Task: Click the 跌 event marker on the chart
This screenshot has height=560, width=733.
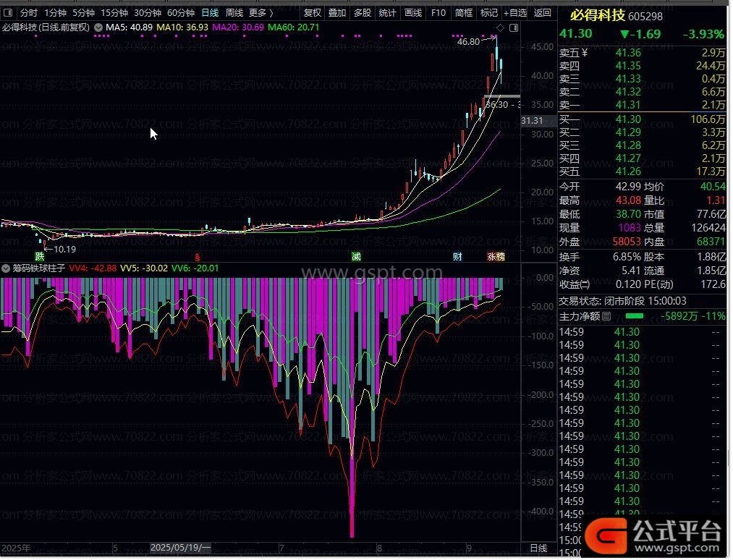Action: coord(39,256)
